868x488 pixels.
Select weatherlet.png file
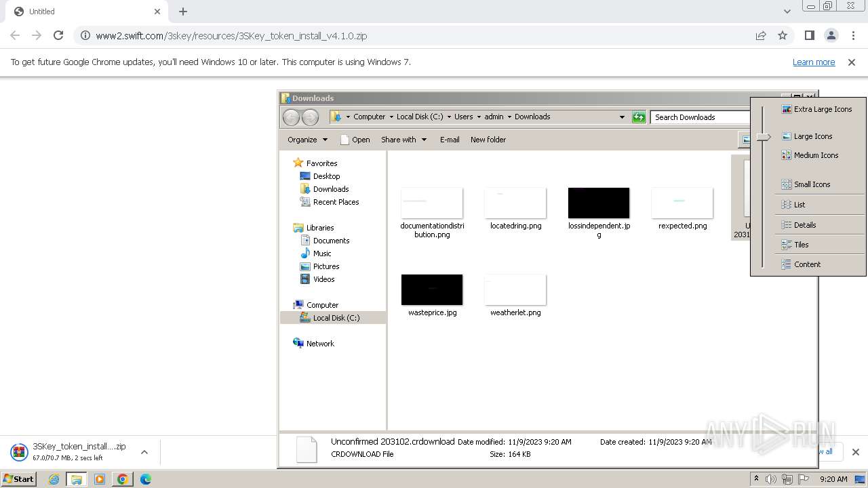coord(515,296)
